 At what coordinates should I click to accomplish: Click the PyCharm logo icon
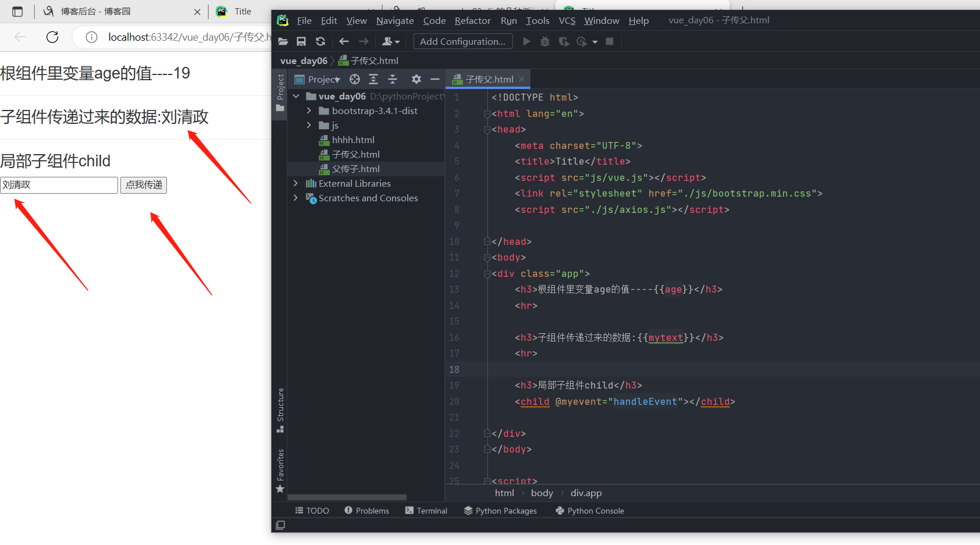(283, 20)
